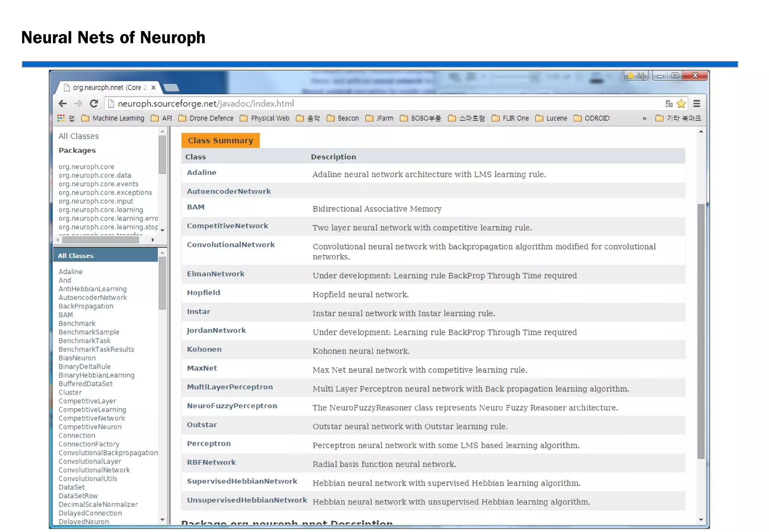
Task: Open BiasNeuron in All Classes list
Action: (x=77, y=358)
